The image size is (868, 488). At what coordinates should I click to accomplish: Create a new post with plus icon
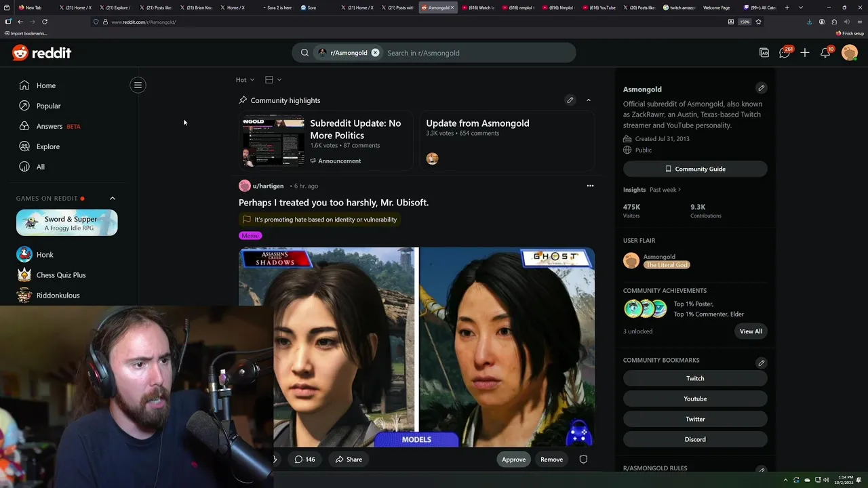[x=805, y=53]
